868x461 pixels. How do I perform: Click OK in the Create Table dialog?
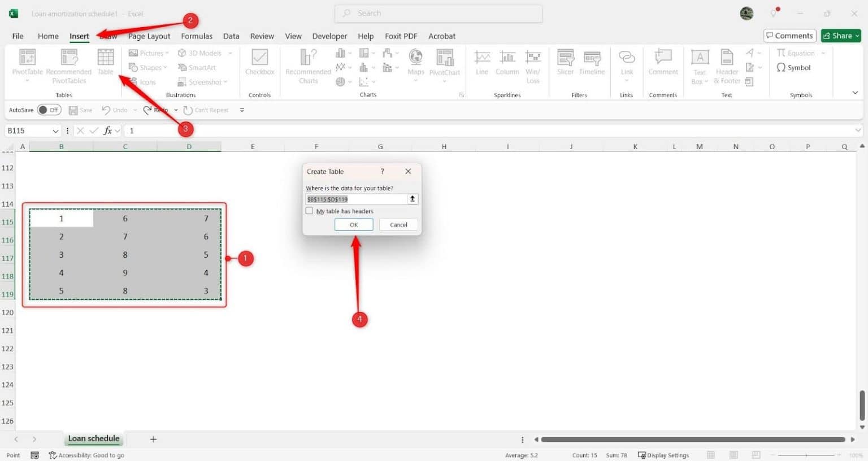pyautogui.click(x=354, y=224)
